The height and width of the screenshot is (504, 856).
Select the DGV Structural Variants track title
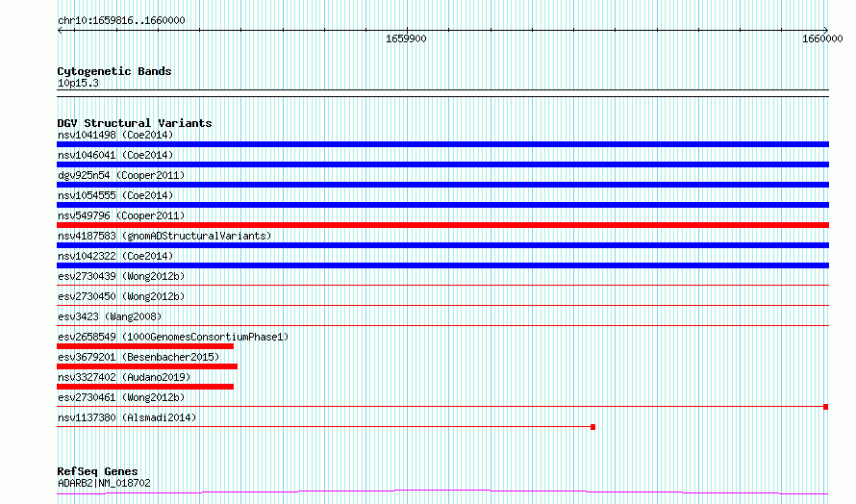135,123
